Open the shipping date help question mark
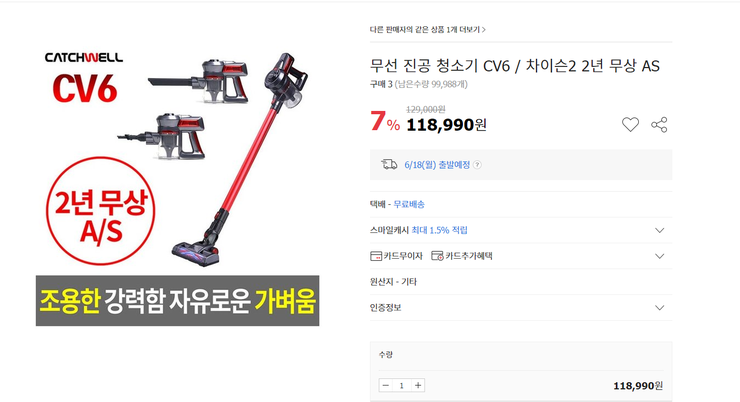This screenshot has height=402, width=740. tap(478, 165)
